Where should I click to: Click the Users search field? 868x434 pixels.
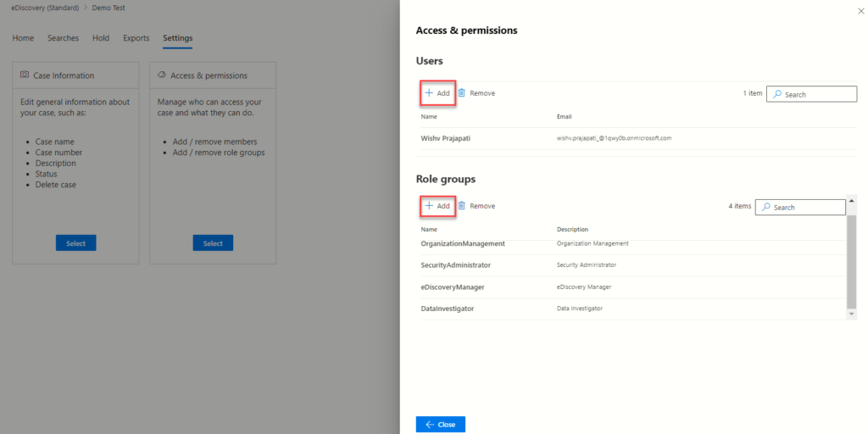[x=811, y=95]
